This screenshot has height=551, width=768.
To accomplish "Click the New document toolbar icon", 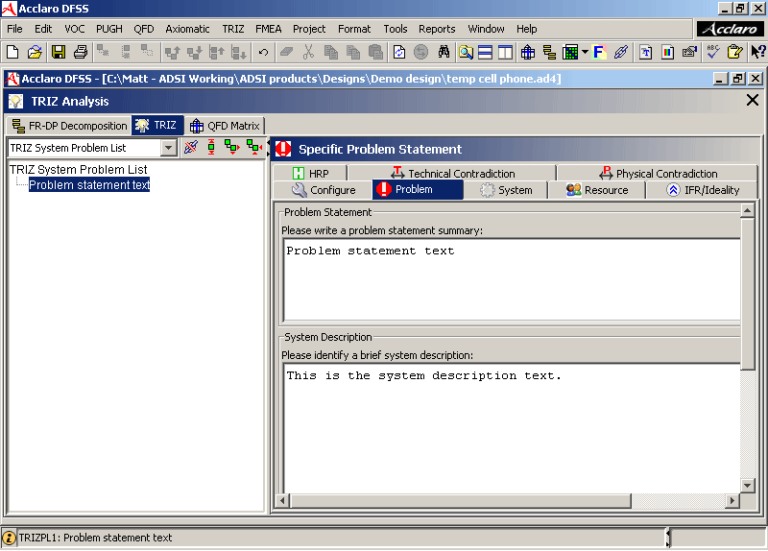I will coord(13,52).
